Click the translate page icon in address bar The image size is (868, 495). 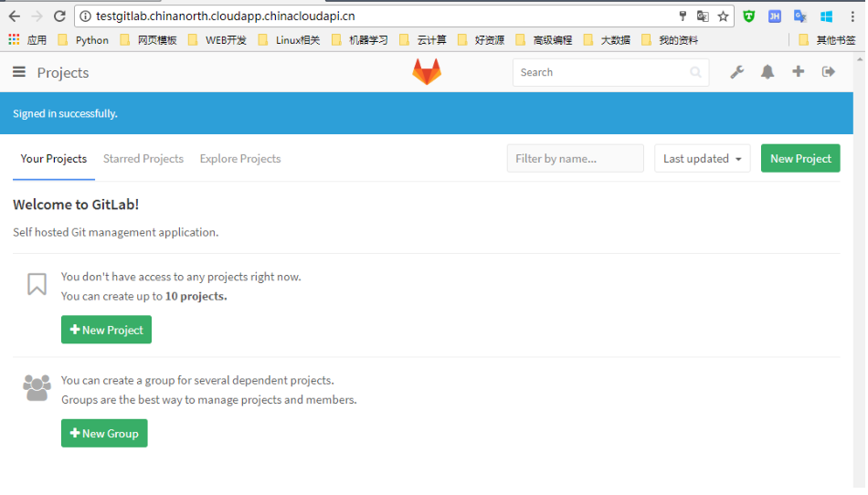click(x=703, y=16)
